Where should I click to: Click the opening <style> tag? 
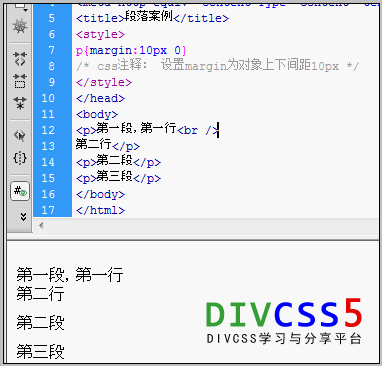coord(100,34)
